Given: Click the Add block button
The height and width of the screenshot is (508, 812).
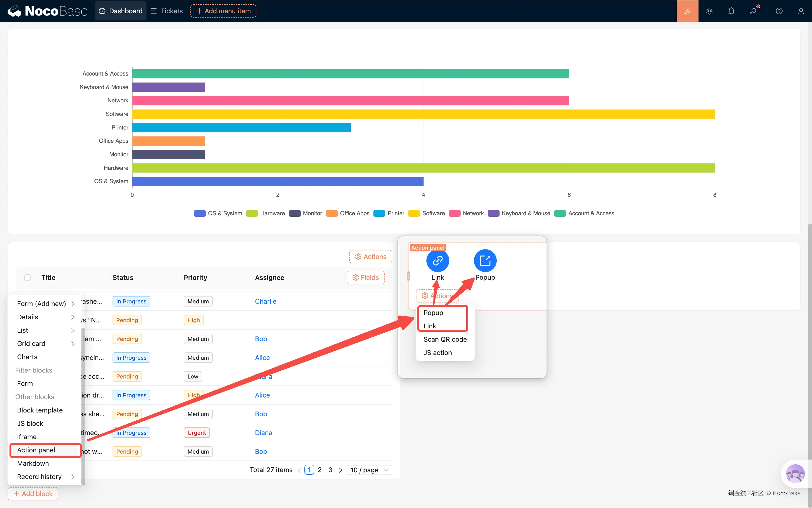Looking at the screenshot, I should click(33, 494).
